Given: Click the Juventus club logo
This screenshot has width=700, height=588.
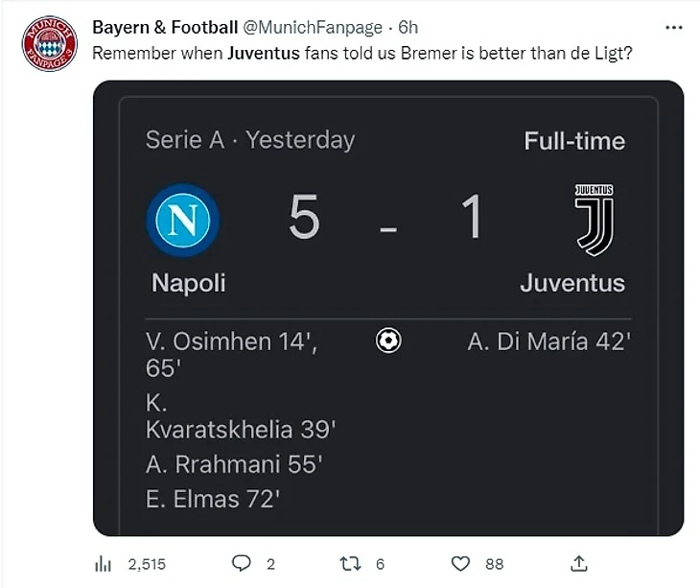Looking at the screenshot, I should click(x=595, y=221).
